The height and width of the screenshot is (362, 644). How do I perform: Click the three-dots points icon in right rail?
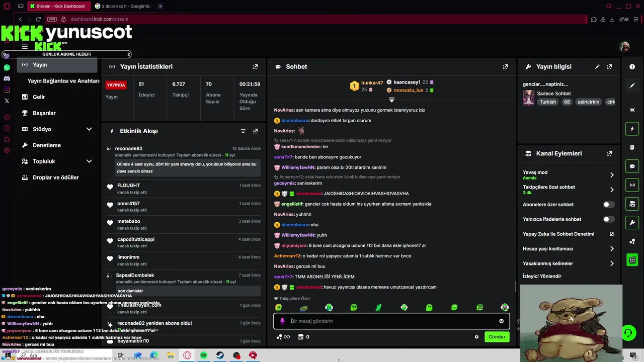[632, 241]
